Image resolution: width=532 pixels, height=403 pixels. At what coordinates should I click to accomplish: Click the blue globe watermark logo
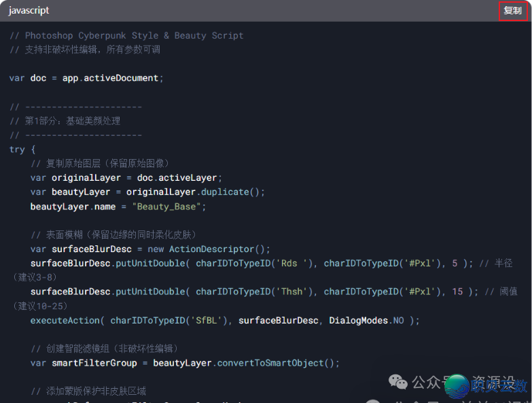tap(458, 385)
